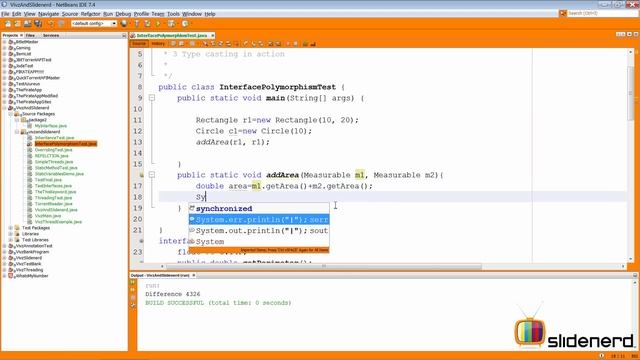
Task: Choose the synchronized completion item
Action: 259,209
